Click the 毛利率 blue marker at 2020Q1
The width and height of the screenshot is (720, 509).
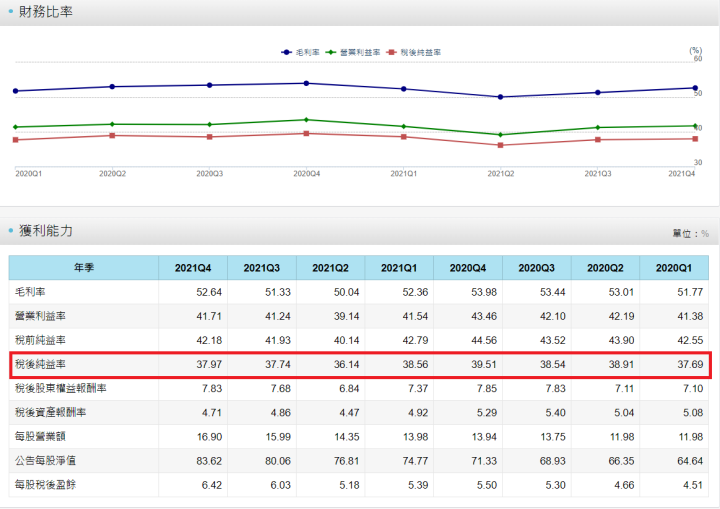(x=15, y=91)
